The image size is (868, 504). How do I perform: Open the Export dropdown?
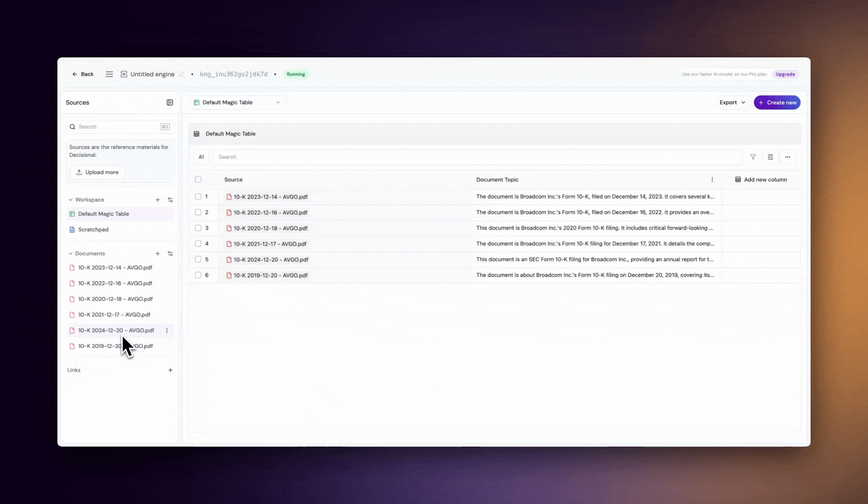732,103
